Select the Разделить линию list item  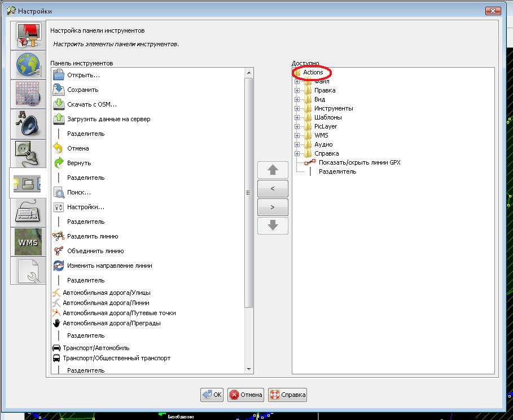click(x=93, y=236)
